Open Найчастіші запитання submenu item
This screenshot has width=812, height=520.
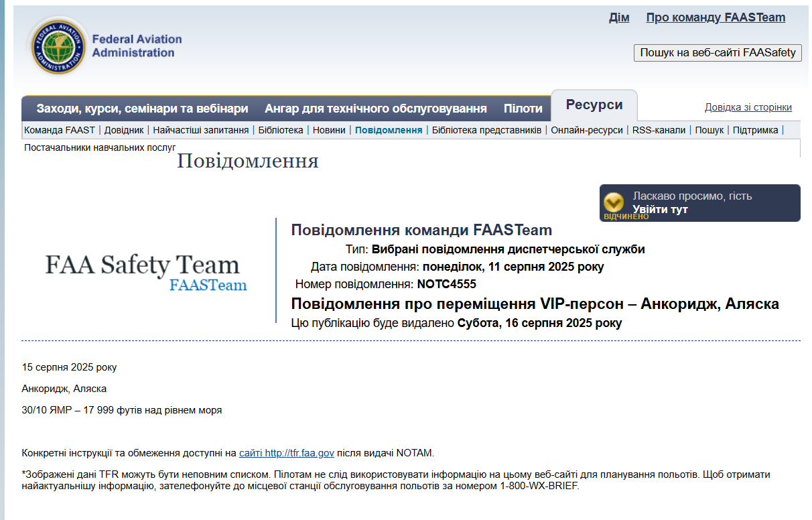coord(200,130)
